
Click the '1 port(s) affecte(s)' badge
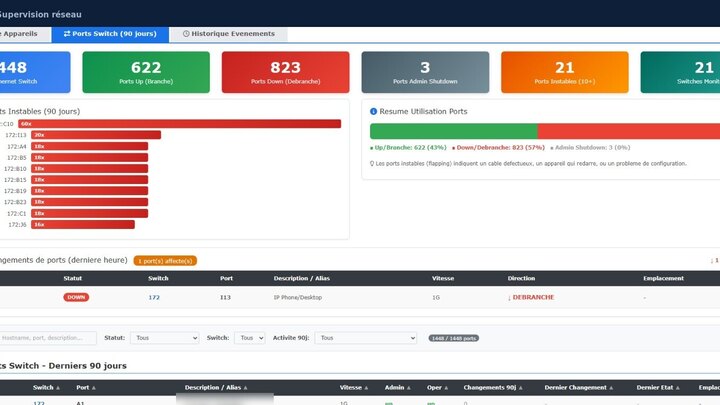pyautogui.click(x=165, y=261)
